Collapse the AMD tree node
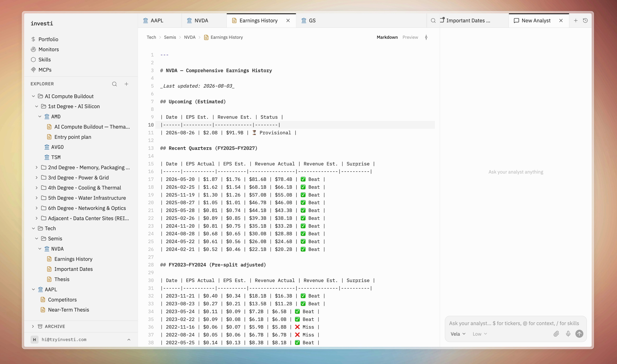 (x=40, y=117)
